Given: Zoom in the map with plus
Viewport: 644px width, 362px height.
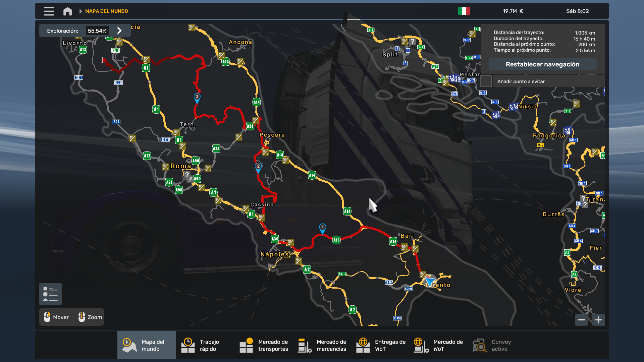Looking at the screenshot, I should (598, 320).
